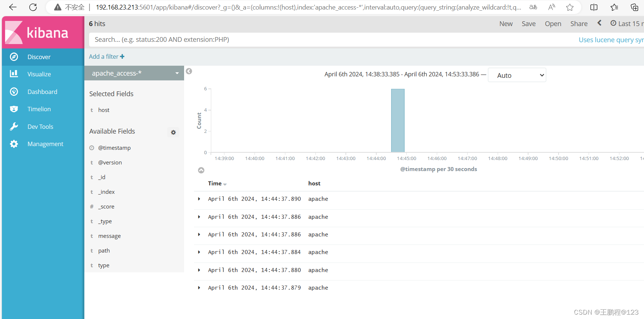Click the translate page icon
644x319 pixels.
click(x=533, y=7)
